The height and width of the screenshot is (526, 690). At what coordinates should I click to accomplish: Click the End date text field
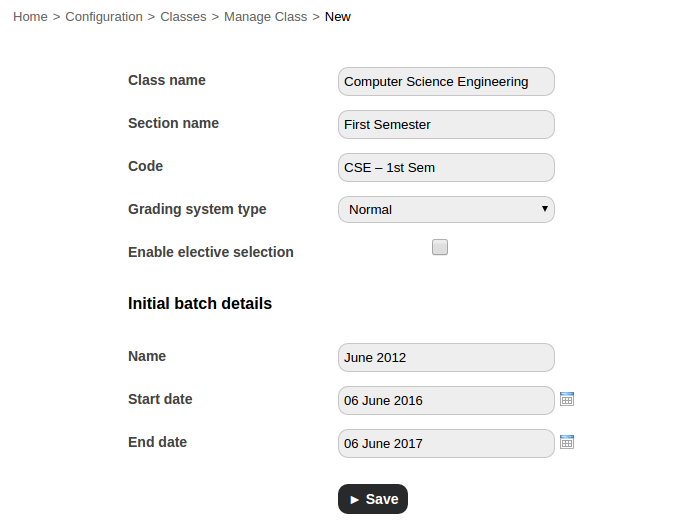446,444
